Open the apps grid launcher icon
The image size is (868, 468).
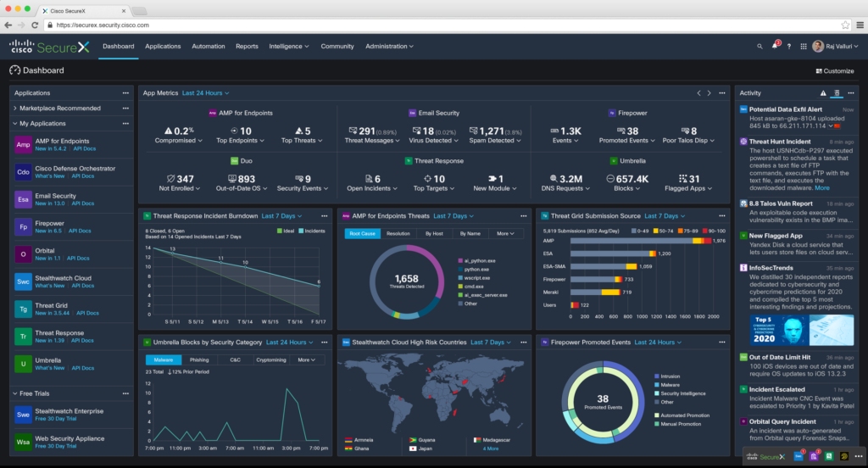pos(802,47)
